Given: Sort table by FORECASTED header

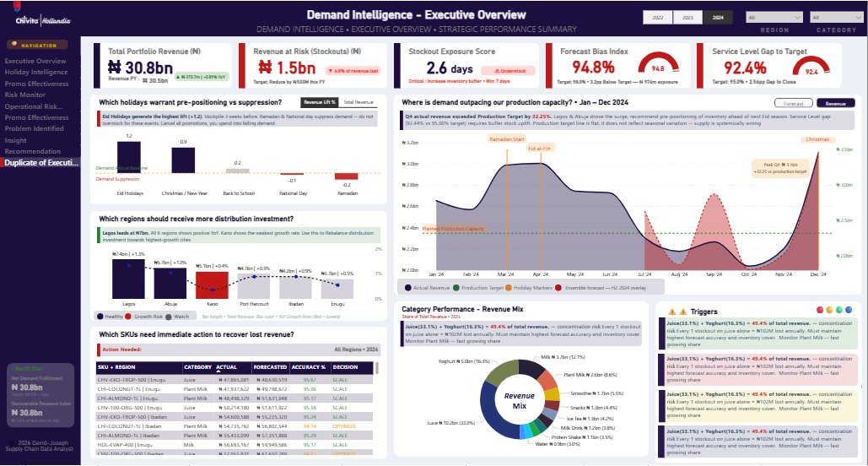Looking at the screenshot, I should [x=270, y=367].
